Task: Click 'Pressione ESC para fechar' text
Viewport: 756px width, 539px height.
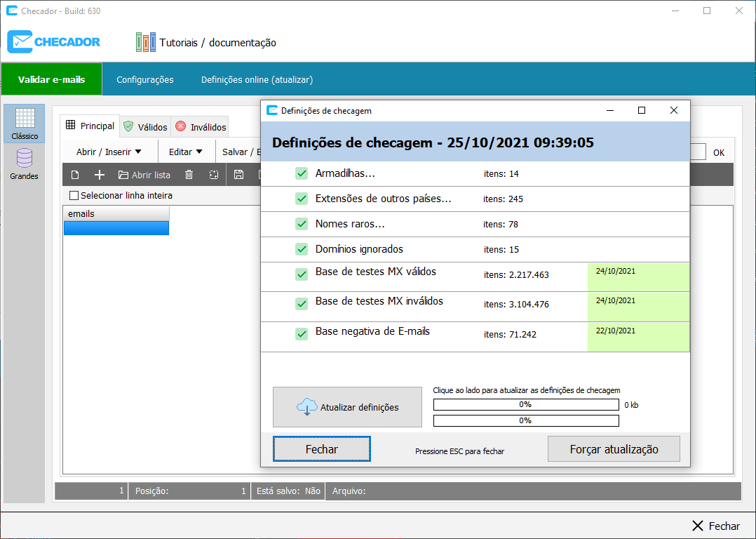Action: point(459,451)
